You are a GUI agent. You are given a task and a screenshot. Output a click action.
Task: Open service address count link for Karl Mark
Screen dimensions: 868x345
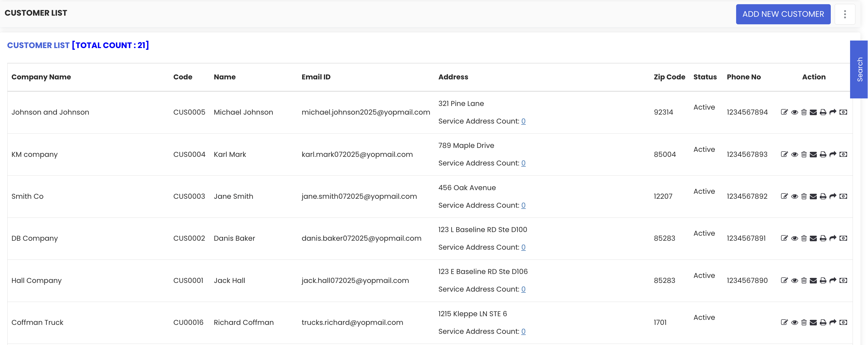point(523,163)
